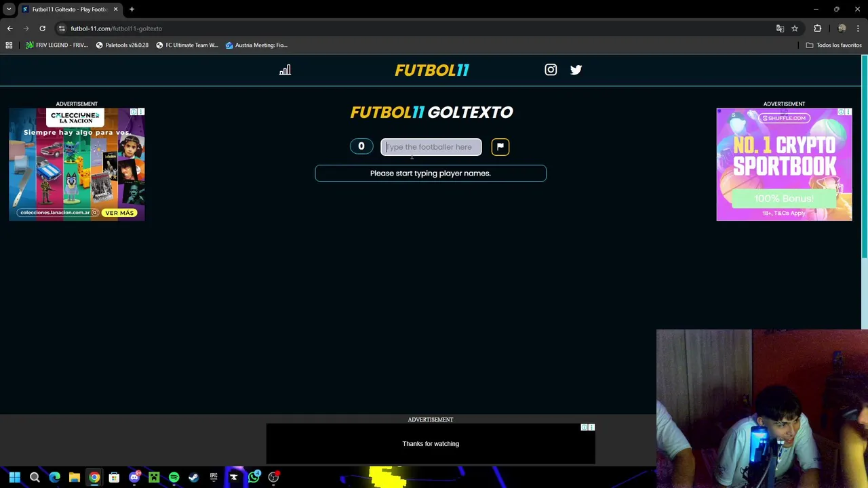Open Spotify from taskbar

pos(174,477)
